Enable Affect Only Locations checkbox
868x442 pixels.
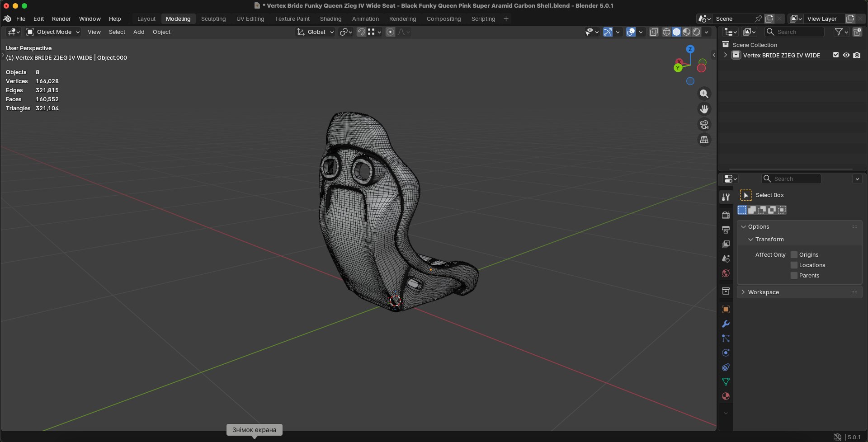pyautogui.click(x=794, y=265)
